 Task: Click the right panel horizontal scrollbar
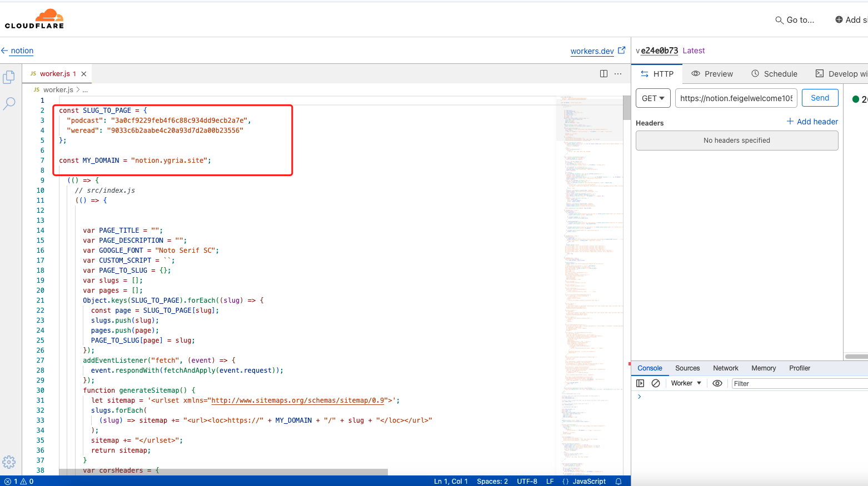click(856, 357)
